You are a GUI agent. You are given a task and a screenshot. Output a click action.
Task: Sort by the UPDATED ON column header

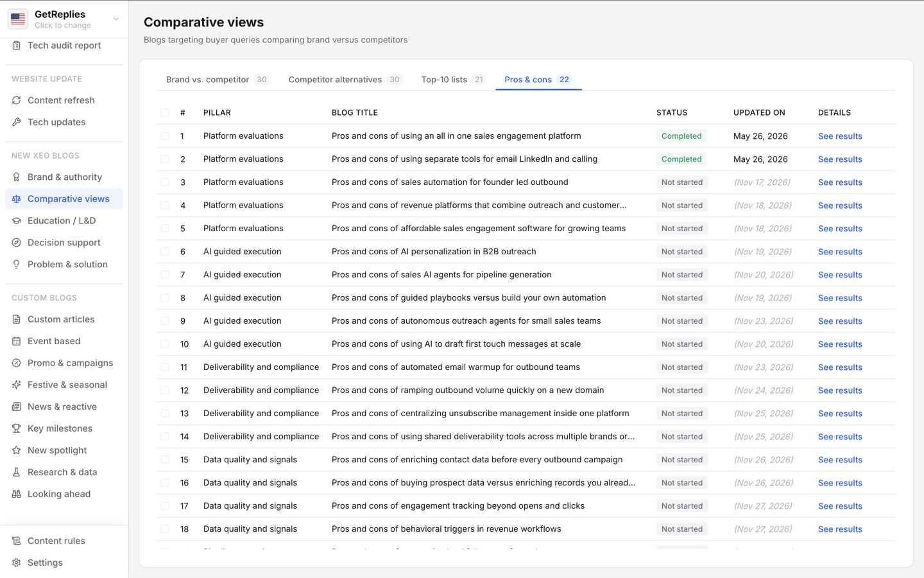tap(759, 112)
